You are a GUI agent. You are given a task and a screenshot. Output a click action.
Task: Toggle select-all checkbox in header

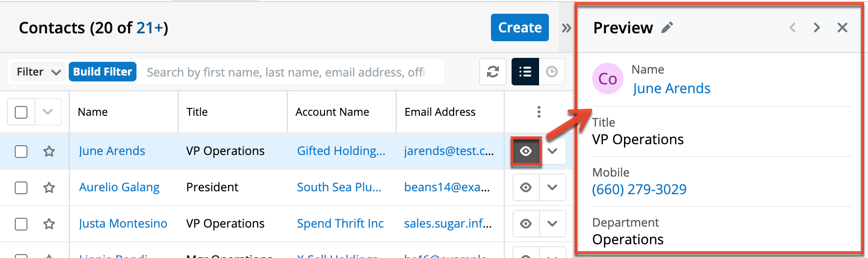[x=21, y=112]
